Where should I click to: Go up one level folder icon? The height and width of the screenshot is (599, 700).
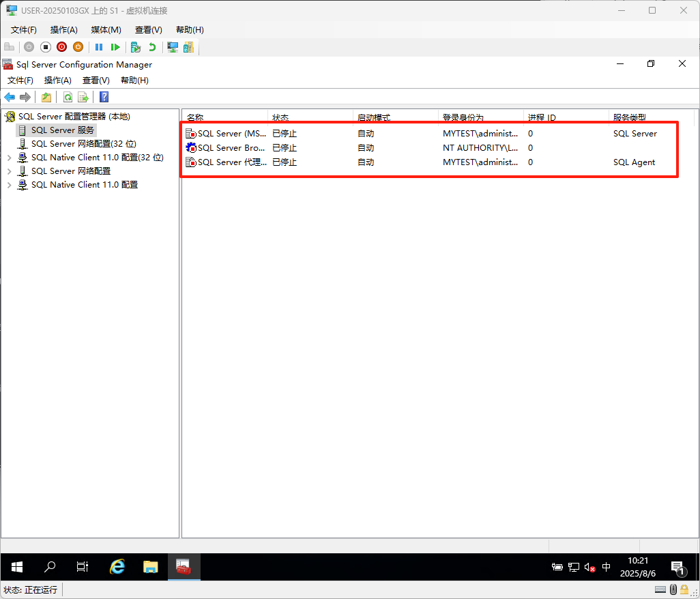click(46, 97)
